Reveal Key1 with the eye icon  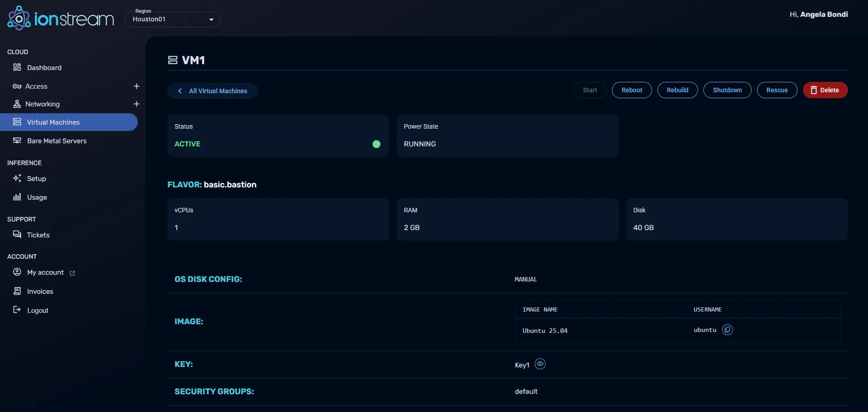[x=540, y=364]
